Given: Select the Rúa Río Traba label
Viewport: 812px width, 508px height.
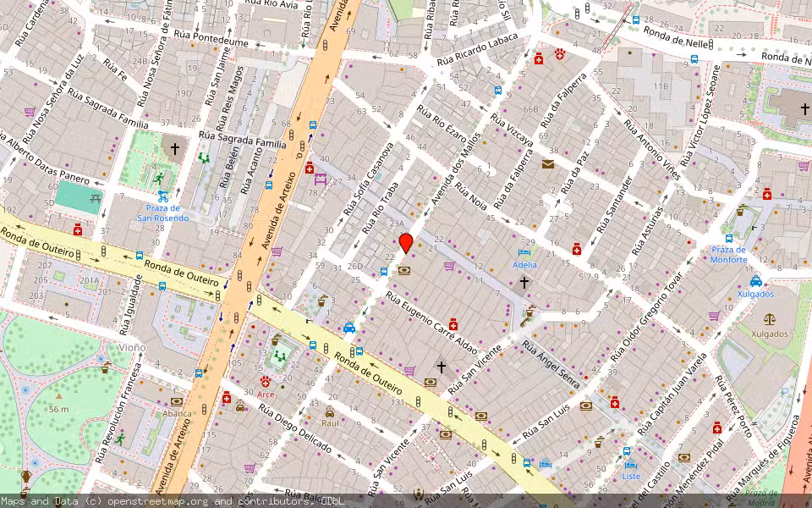Looking at the screenshot, I should coord(381,207).
